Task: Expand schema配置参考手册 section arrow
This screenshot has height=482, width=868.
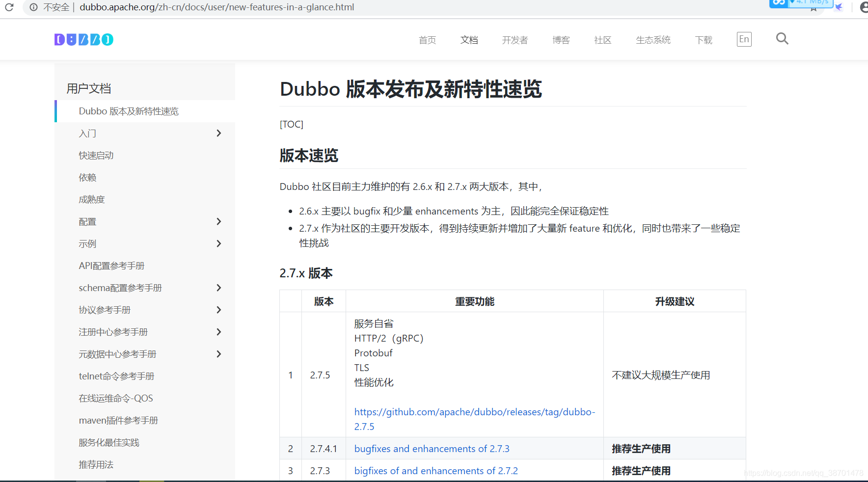Action: (x=219, y=288)
